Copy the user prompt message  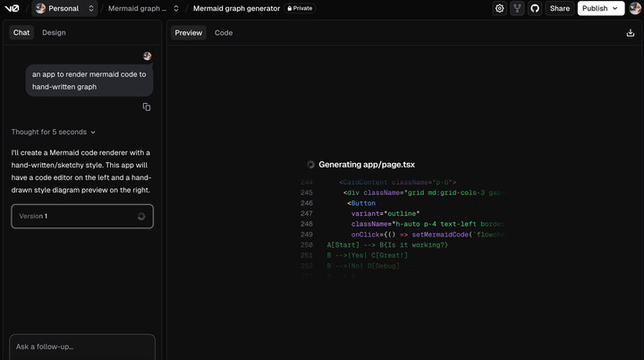[147, 107]
